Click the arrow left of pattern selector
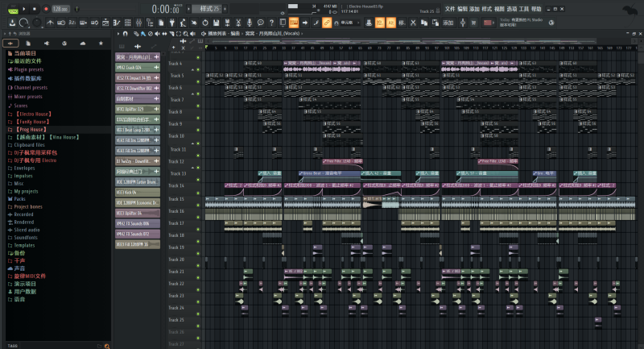 188,9
